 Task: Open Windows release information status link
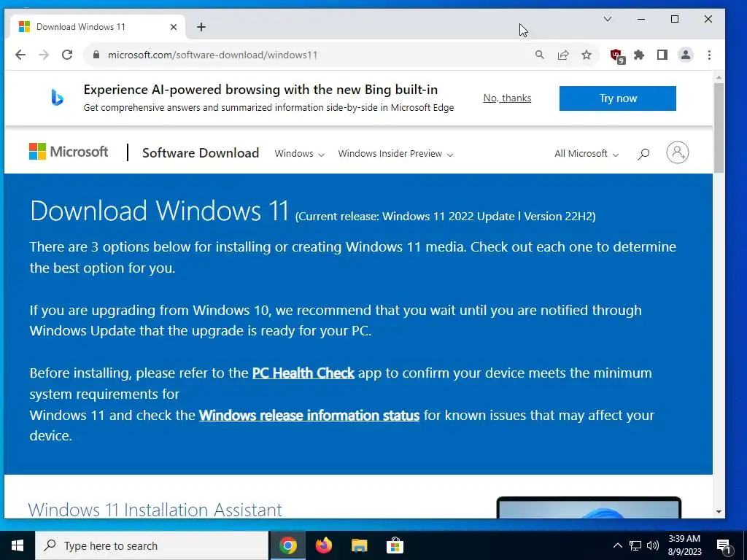309,415
